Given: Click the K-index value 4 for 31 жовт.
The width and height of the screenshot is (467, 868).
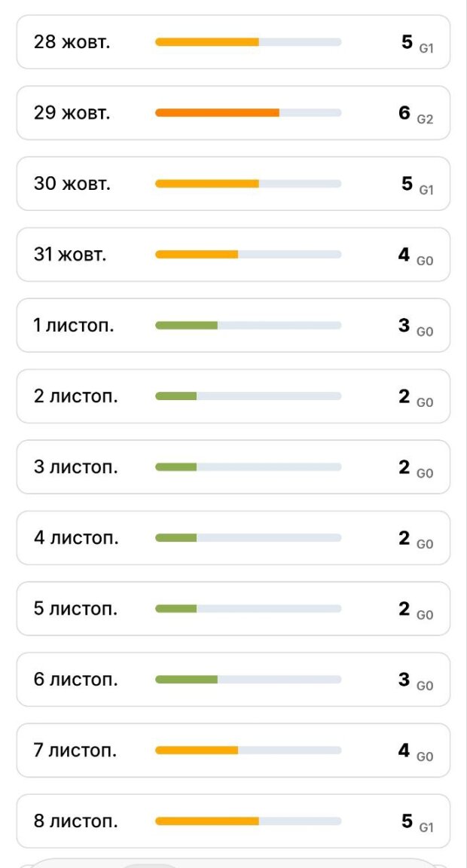Looking at the screenshot, I should [x=404, y=255].
